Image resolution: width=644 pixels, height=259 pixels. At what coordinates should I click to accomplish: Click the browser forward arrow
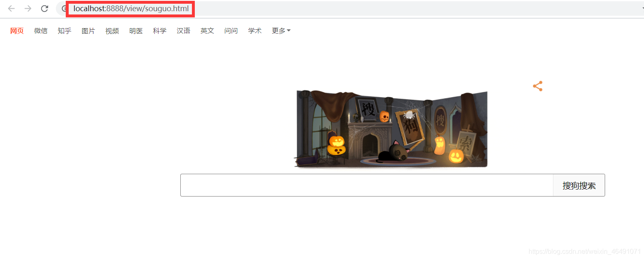pyautogui.click(x=28, y=9)
